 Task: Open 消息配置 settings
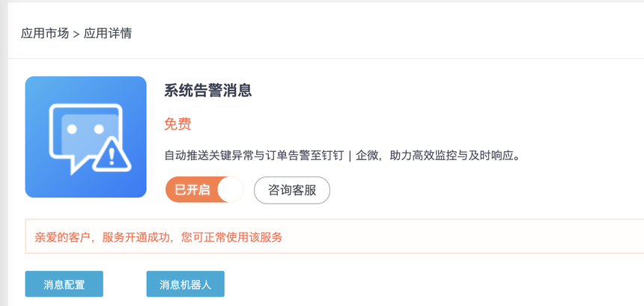[64, 284]
